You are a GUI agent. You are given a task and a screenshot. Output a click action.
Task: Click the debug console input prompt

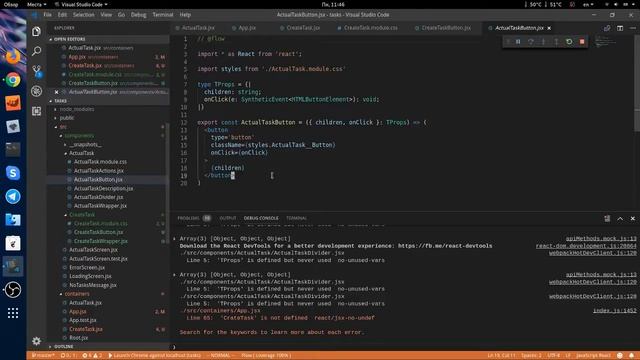click(404, 347)
